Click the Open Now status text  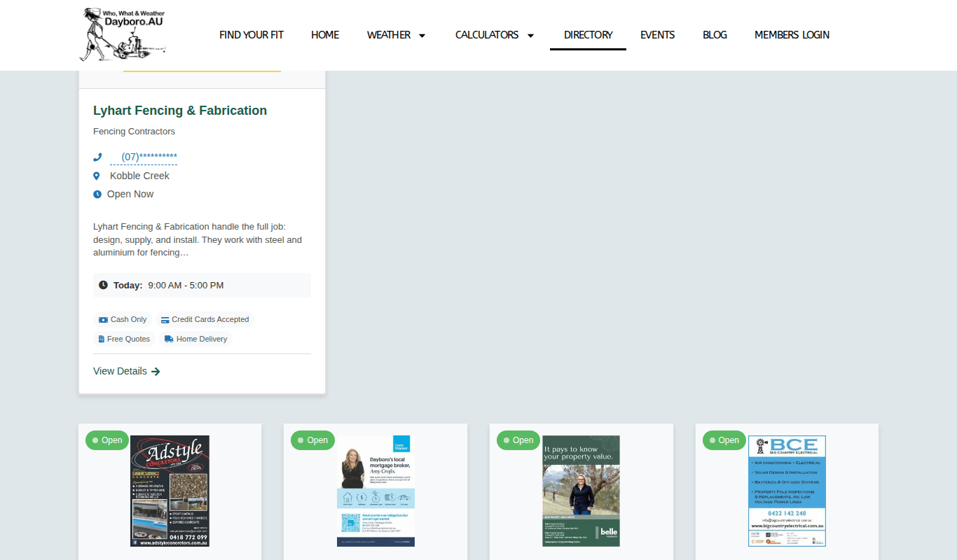pos(130,194)
